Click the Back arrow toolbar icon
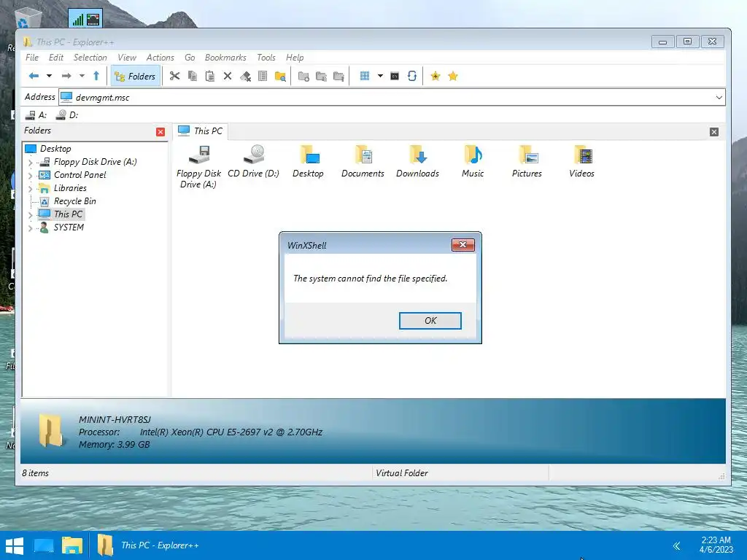This screenshot has height=560, width=747. [34, 76]
